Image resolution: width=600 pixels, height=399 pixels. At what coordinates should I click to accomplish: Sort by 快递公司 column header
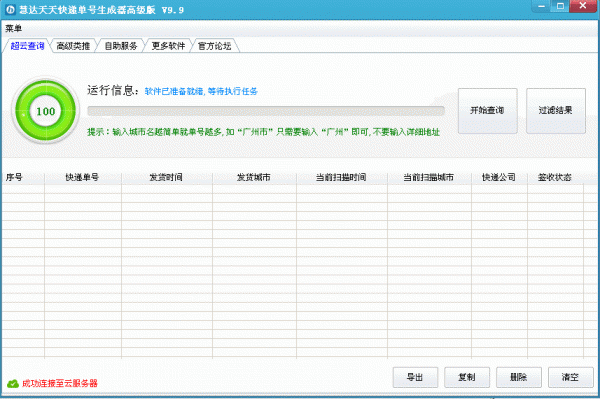499,178
